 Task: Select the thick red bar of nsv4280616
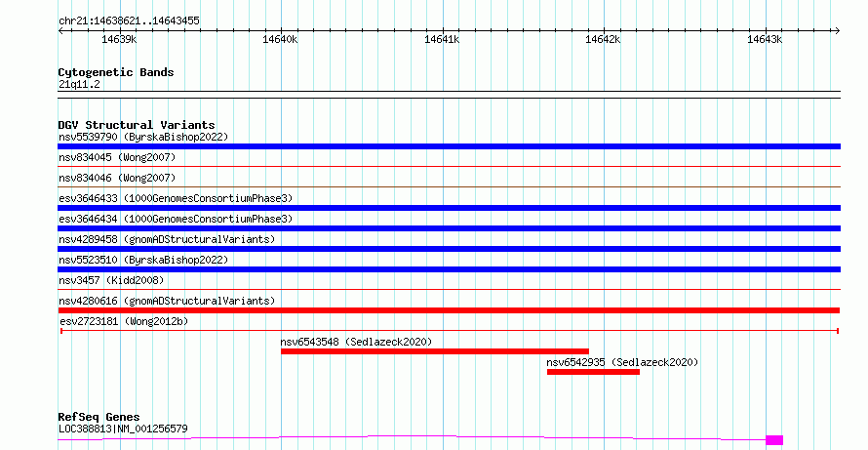tap(449, 310)
